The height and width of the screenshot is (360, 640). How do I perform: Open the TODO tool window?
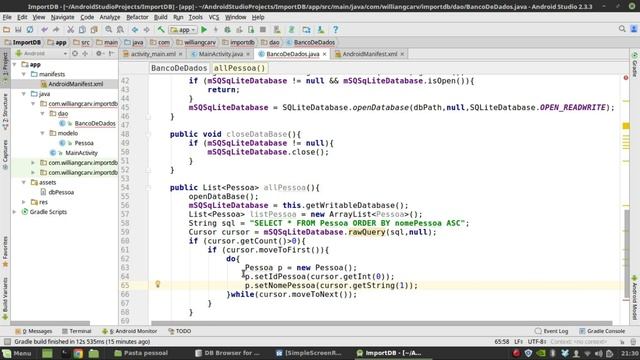pos(180,331)
